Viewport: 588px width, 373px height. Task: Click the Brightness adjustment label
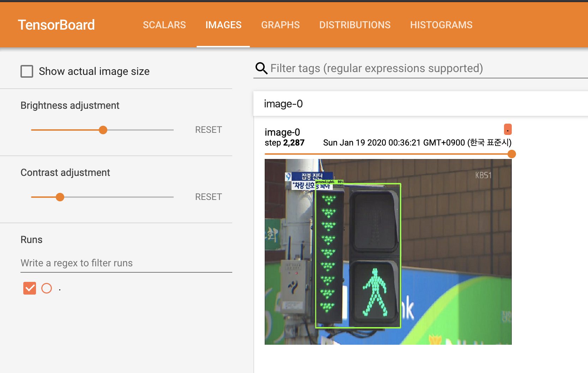point(70,106)
